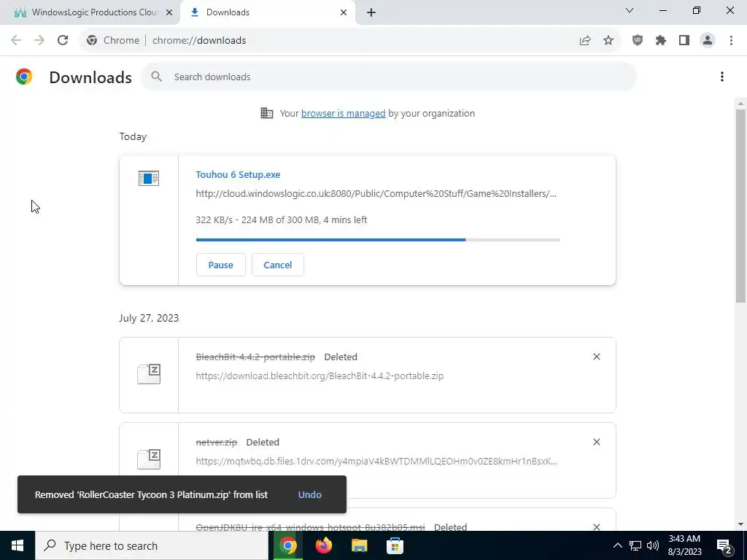Click the managed organization building icon
This screenshot has height=560, width=747.
click(x=267, y=113)
